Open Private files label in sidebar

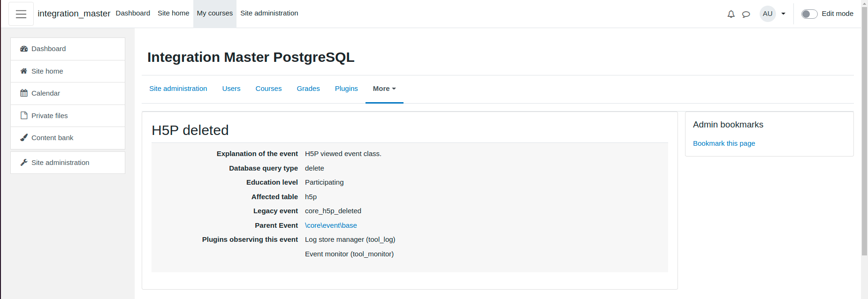pyautogui.click(x=50, y=116)
